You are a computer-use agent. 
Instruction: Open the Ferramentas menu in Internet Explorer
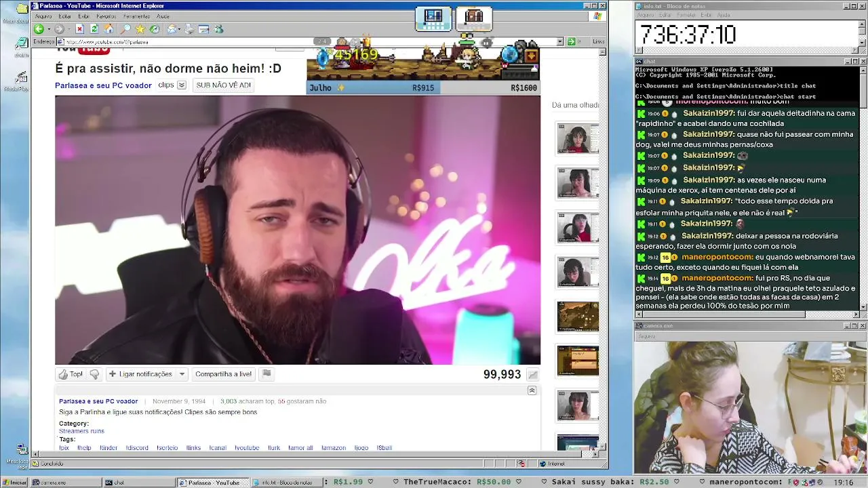pos(136,16)
